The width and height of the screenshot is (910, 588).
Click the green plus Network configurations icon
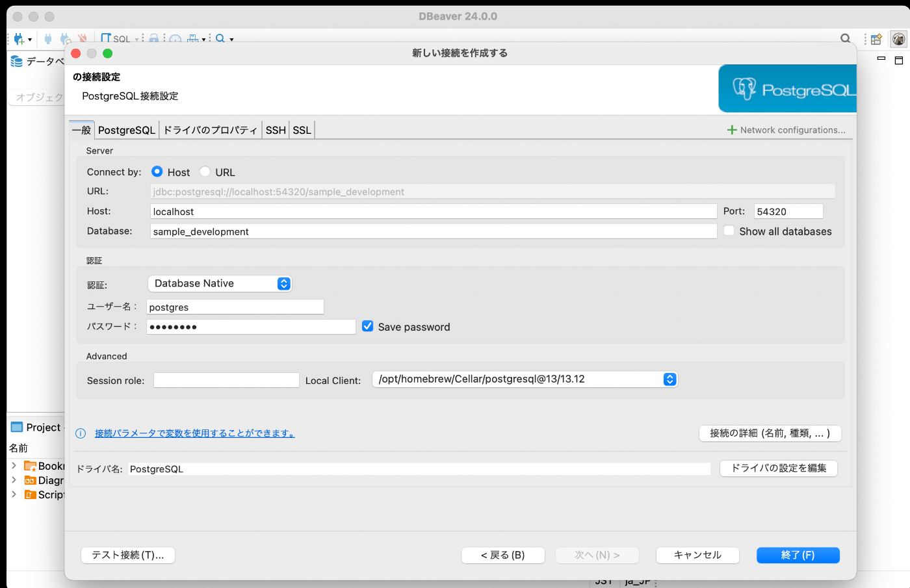tap(732, 130)
